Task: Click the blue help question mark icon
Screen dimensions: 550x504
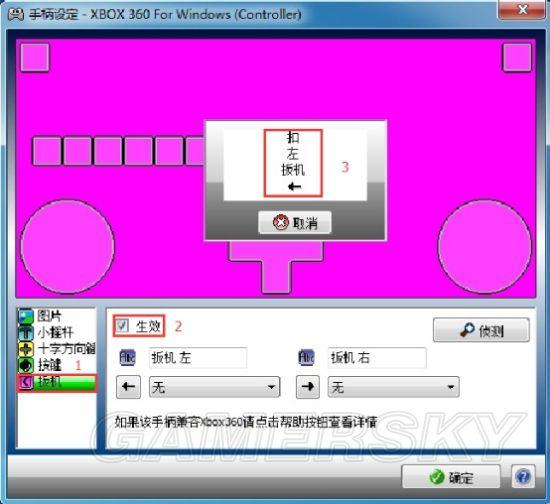Action: (x=523, y=476)
